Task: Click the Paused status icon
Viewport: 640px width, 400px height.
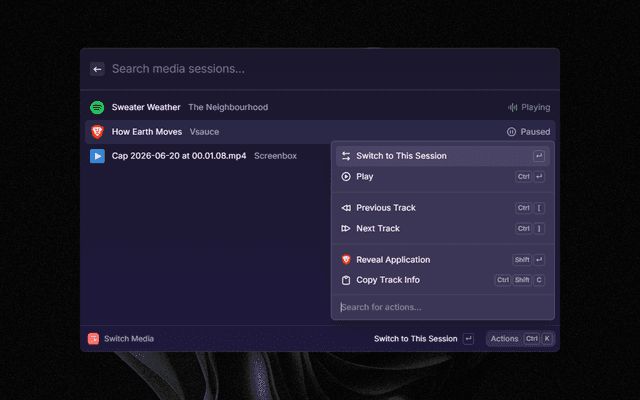Action: (511, 132)
